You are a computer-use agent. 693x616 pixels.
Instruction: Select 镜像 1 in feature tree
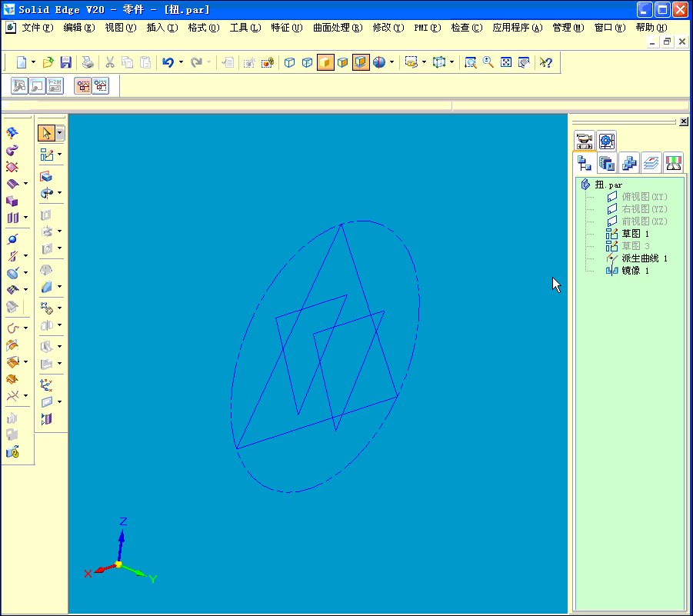point(635,271)
